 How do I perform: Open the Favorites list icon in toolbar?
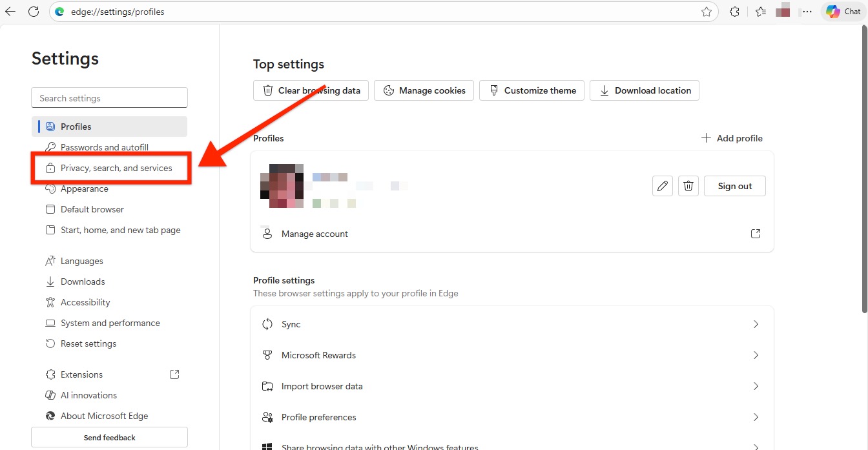tap(761, 12)
